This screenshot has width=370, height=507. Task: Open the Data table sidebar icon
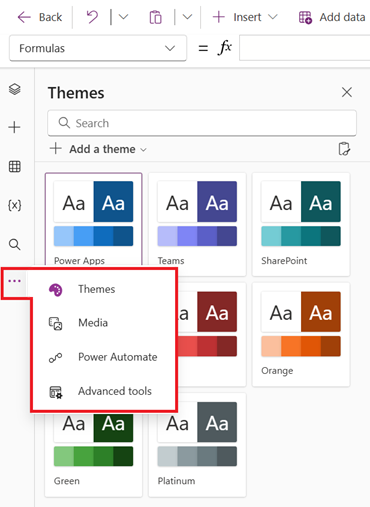pyautogui.click(x=15, y=166)
